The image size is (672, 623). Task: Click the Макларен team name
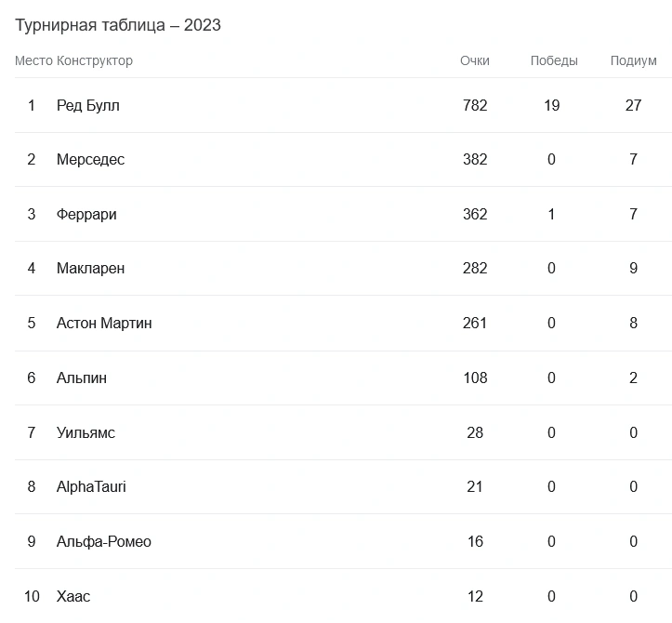(90, 268)
